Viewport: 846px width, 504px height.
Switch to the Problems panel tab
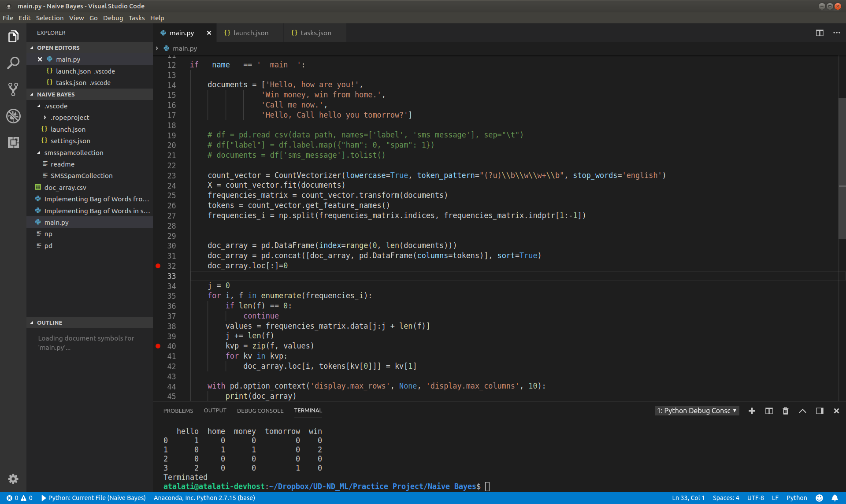click(x=178, y=411)
